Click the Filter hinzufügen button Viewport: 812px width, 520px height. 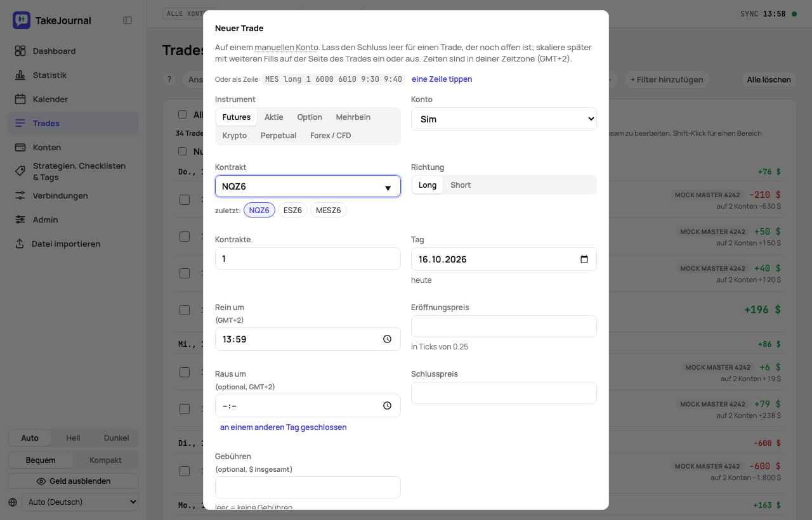[667, 80]
